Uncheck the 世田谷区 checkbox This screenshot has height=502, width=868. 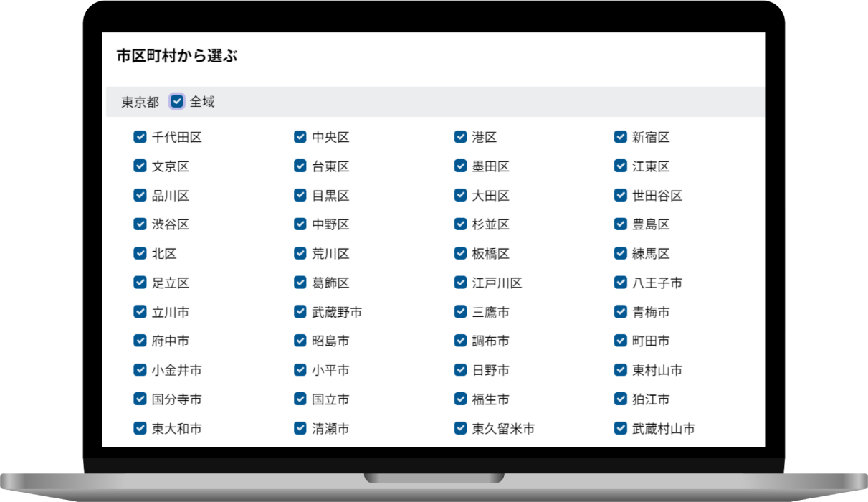(621, 195)
